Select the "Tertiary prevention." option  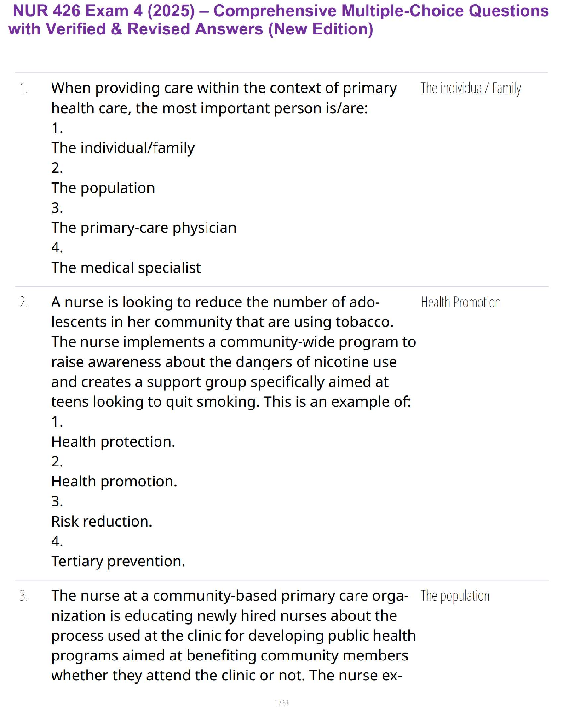click(x=118, y=561)
